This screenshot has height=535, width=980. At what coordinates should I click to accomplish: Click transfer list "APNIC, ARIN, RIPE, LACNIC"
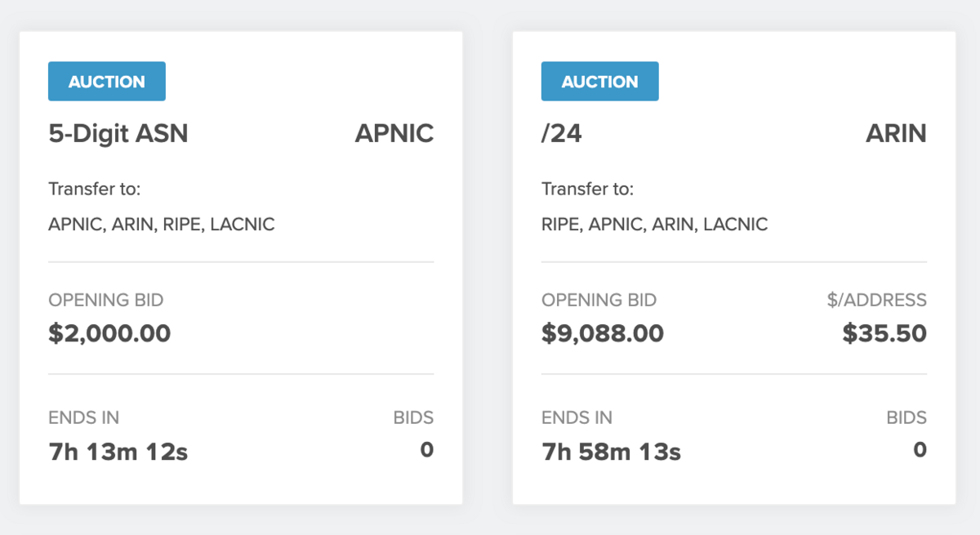162,224
